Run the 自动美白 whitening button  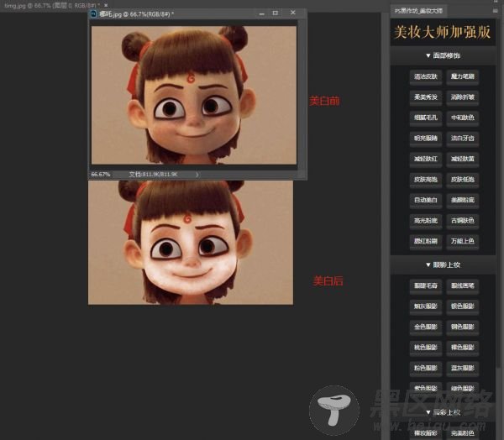pos(426,200)
